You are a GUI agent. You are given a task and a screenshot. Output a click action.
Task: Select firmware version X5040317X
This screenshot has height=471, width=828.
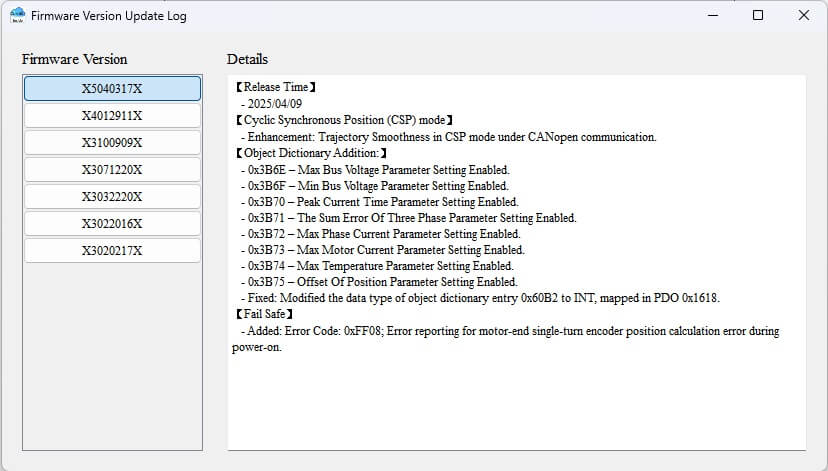point(112,88)
